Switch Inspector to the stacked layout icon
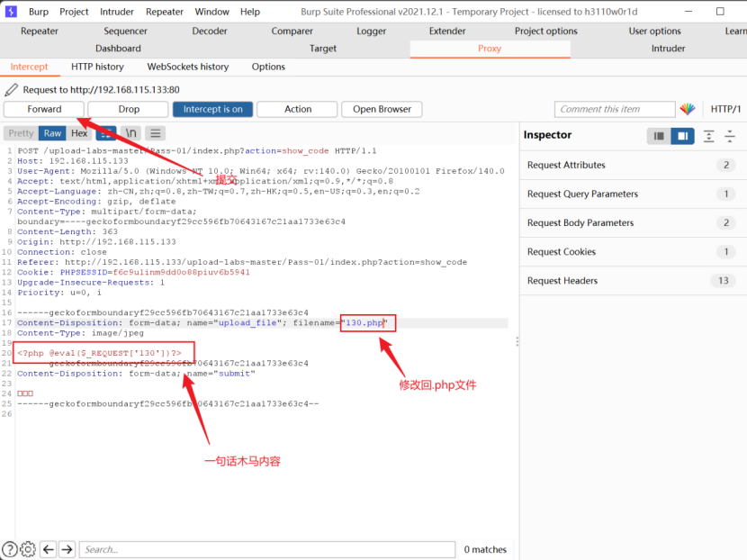The width and height of the screenshot is (747, 560). click(659, 136)
